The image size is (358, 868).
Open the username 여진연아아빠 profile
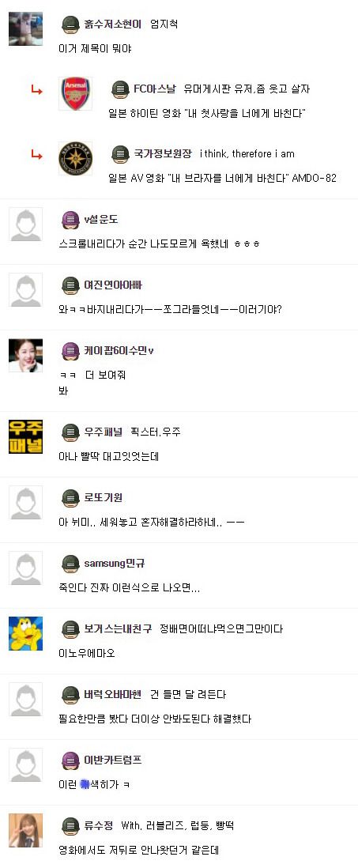[113, 285]
